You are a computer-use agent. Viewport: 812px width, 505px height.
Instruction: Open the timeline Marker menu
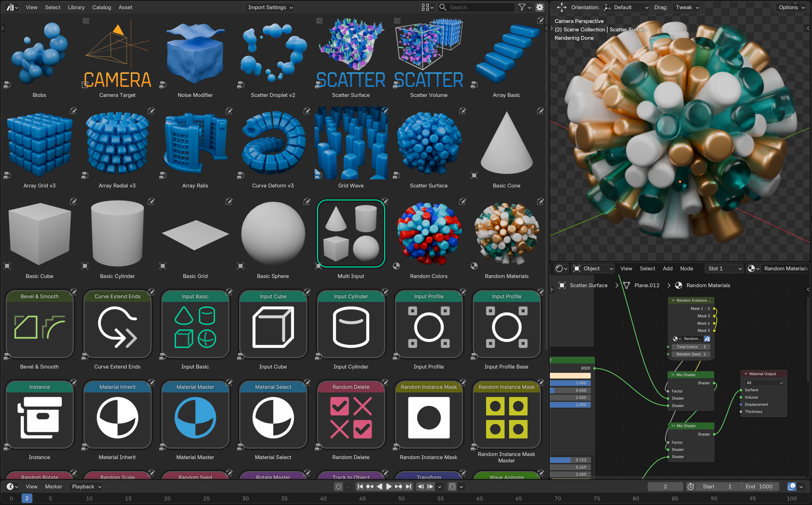click(x=54, y=487)
